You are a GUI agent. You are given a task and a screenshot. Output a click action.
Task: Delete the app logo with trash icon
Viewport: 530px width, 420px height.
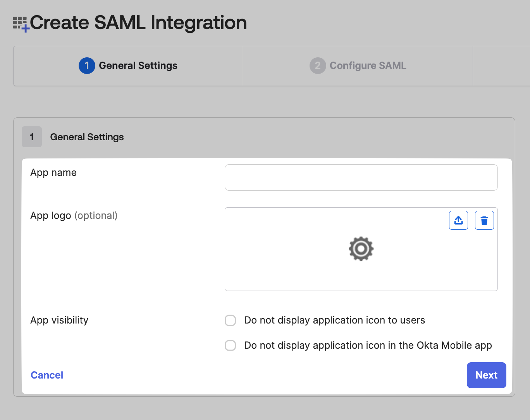click(484, 220)
